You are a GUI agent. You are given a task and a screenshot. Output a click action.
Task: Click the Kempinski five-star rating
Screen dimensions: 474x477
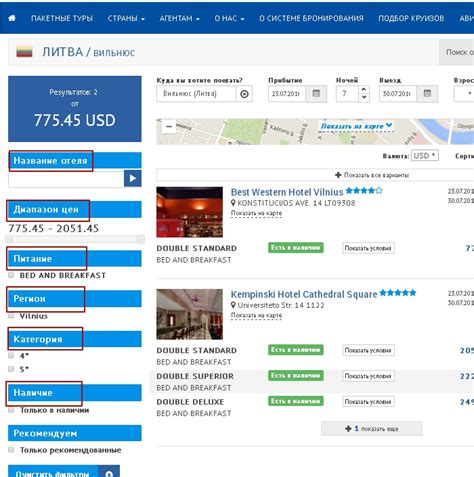point(398,293)
